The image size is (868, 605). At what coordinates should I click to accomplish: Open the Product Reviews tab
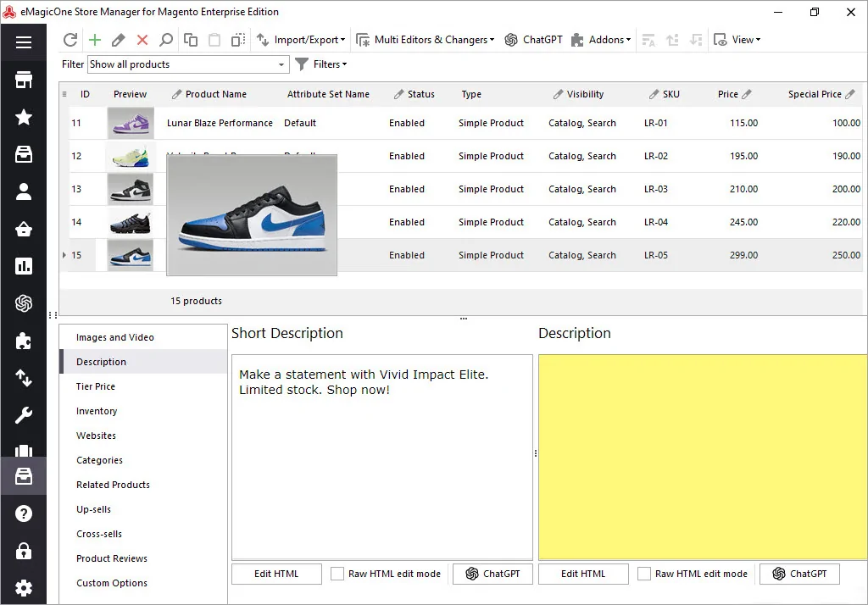click(143, 558)
